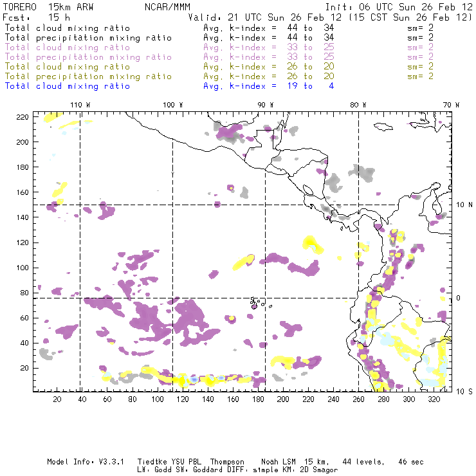Click the "260" tick on the horizontal axis
This screenshot has height=476, width=476.
point(358,399)
